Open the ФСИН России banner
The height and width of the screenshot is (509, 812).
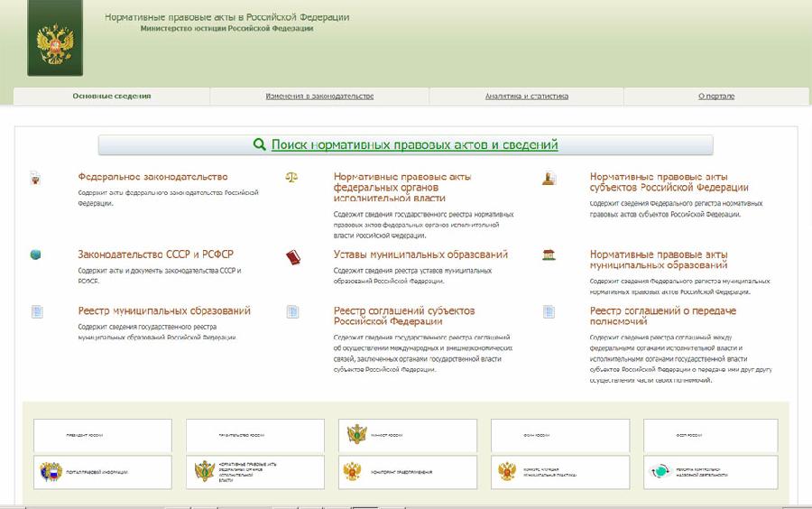point(560,436)
